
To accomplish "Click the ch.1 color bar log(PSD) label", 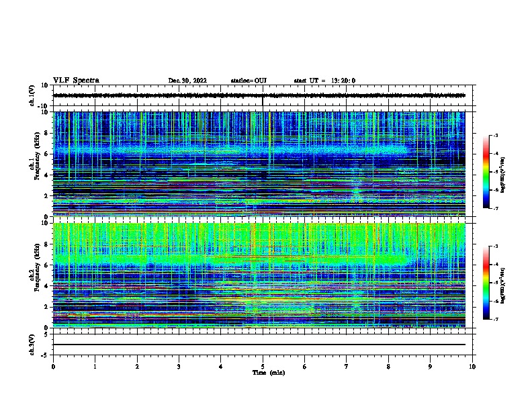I will pos(503,175).
